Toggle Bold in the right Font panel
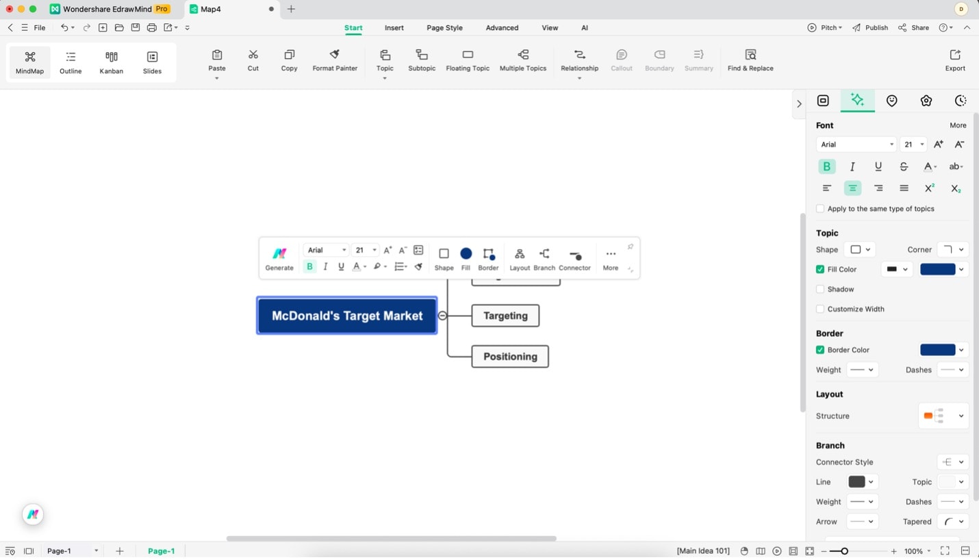Screen dimensions: 979x560 point(826,166)
